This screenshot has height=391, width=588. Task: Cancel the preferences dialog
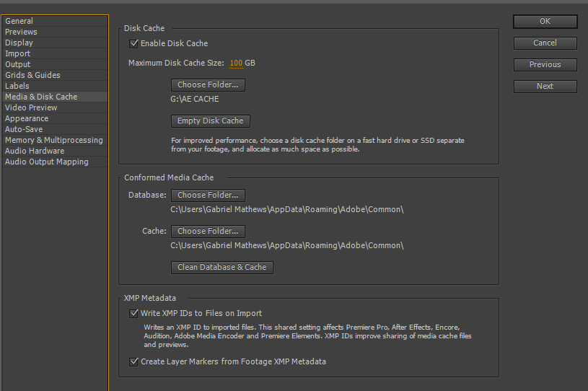pyautogui.click(x=545, y=43)
